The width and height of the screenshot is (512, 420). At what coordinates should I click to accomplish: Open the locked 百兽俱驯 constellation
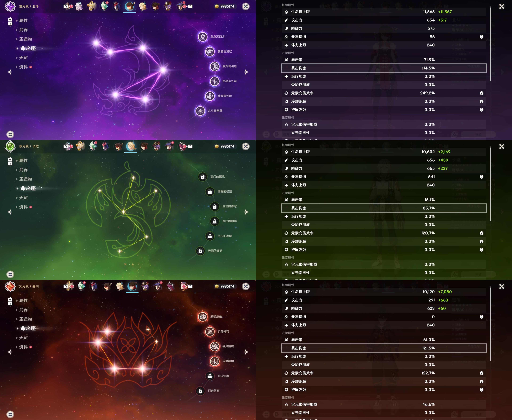(x=200, y=391)
